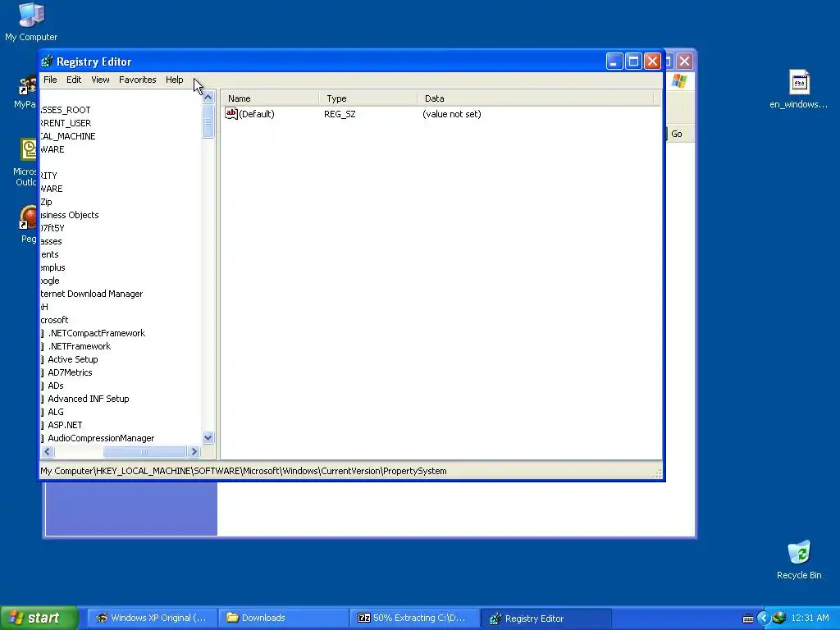Select the Microsoft Outlook desktop shortcut
Screen dimensions: 840x630
pyautogui.click(x=25, y=162)
